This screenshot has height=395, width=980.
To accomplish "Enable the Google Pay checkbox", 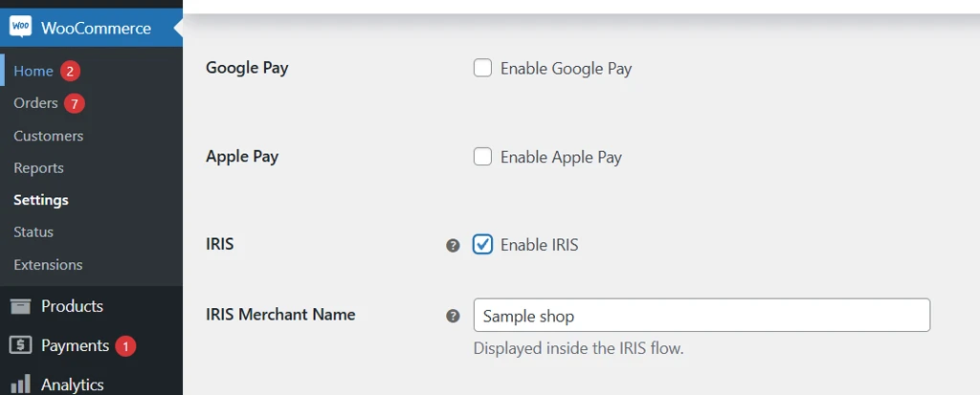I will pos(483,68).
